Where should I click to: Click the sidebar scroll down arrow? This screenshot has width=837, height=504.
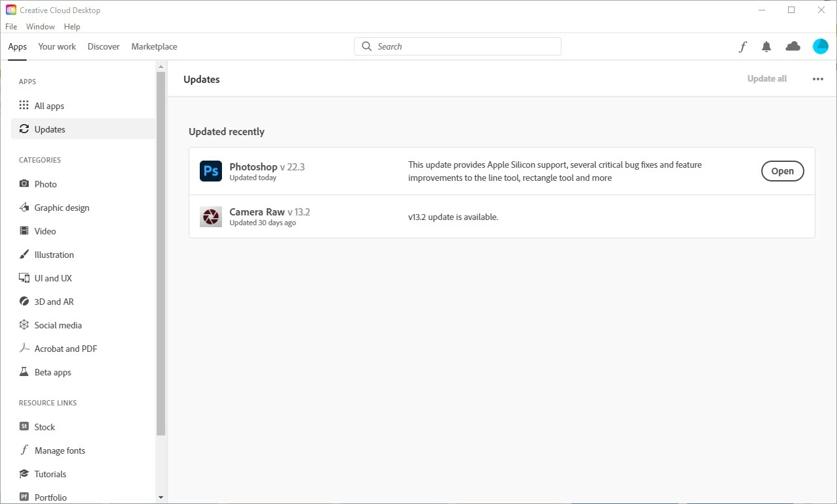[x=161, y=497]
